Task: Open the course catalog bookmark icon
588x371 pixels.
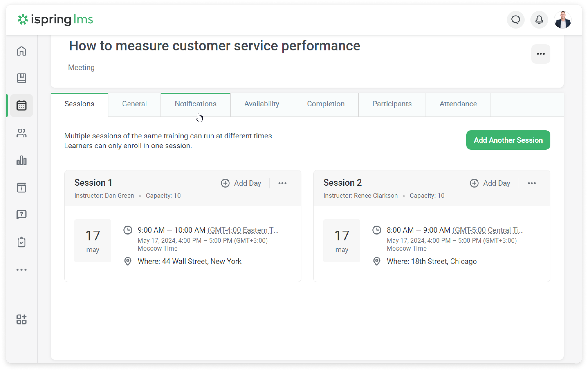Action: 22,78
